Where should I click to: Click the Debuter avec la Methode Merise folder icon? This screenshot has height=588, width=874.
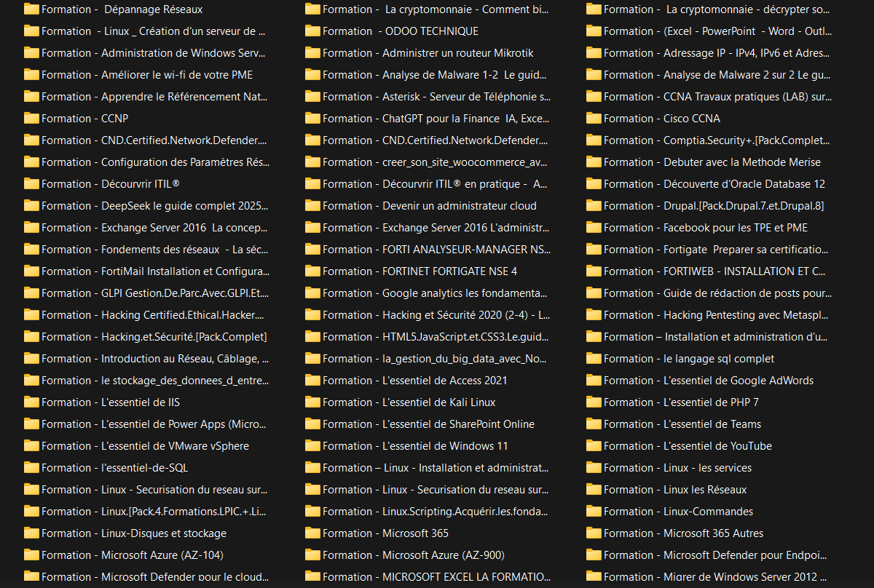594,162
